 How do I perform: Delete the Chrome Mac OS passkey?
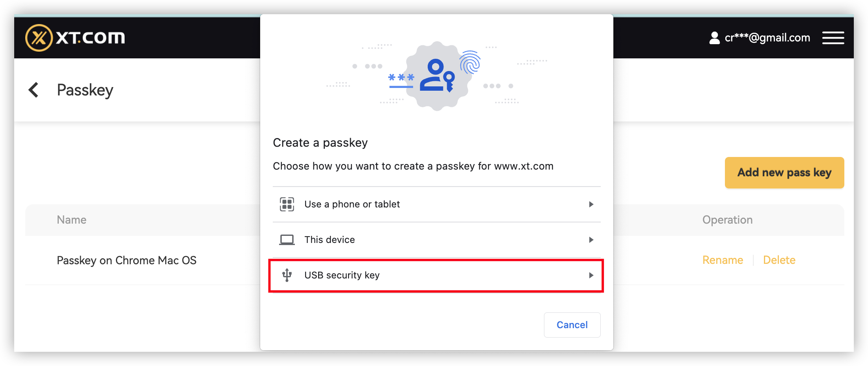point(779,260)
